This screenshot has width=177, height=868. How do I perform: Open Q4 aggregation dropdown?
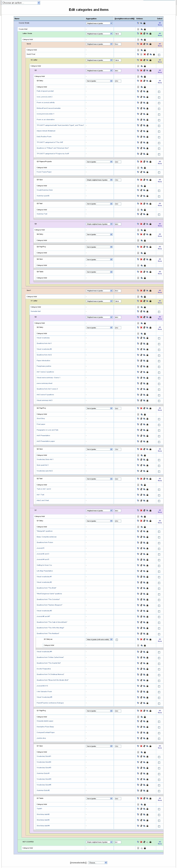point(99,224)
